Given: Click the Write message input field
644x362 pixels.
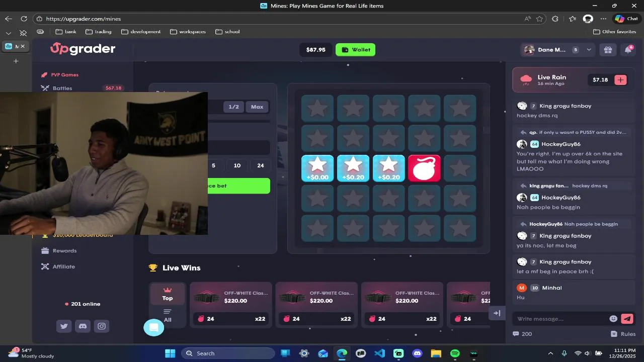Looking at the screenshot, I should point(560,319).
